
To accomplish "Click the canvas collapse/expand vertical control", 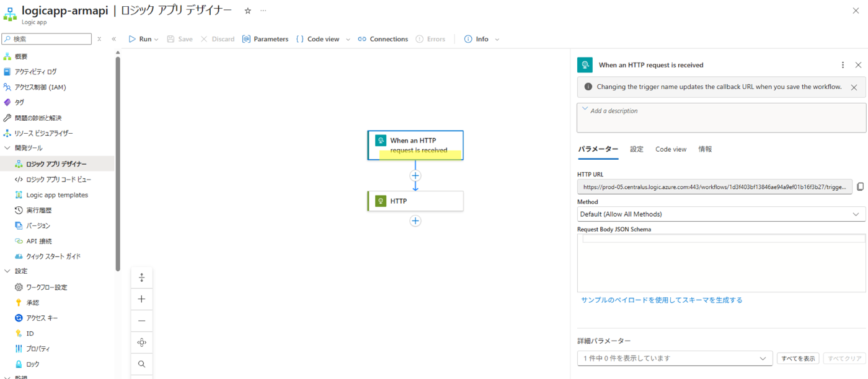I will point(141,277).
